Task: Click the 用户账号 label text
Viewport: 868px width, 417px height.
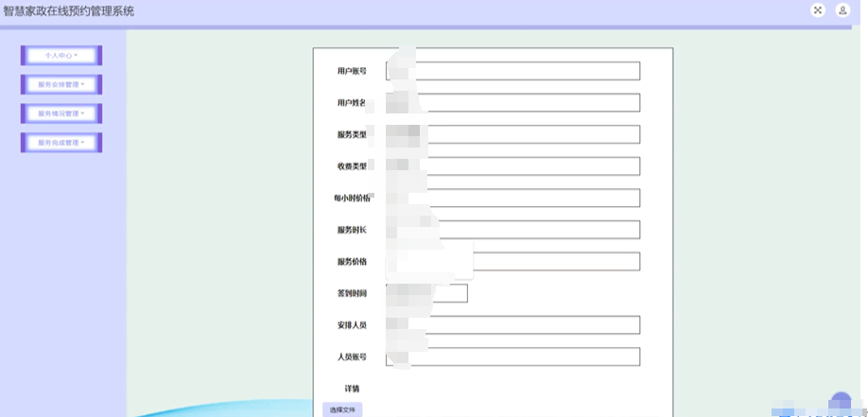Action: (352, 71)
